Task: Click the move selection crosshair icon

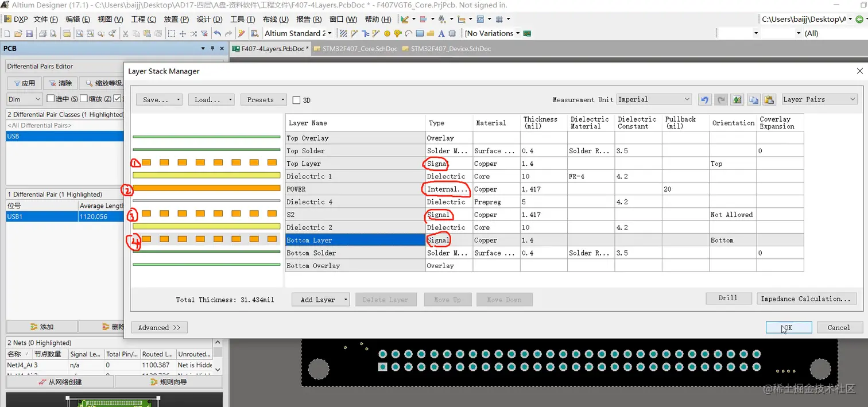Action: 183,33
